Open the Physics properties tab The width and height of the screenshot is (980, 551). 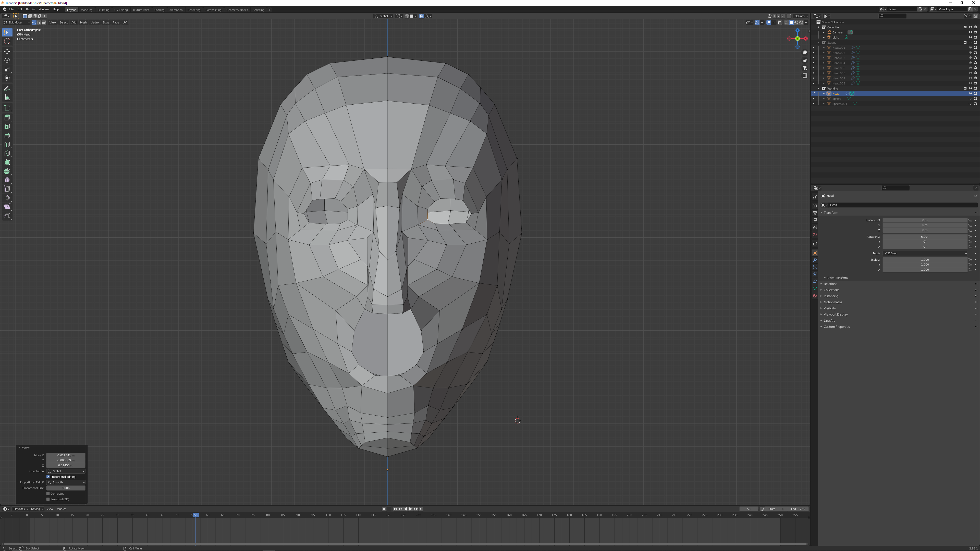click(x=815, y=274)
